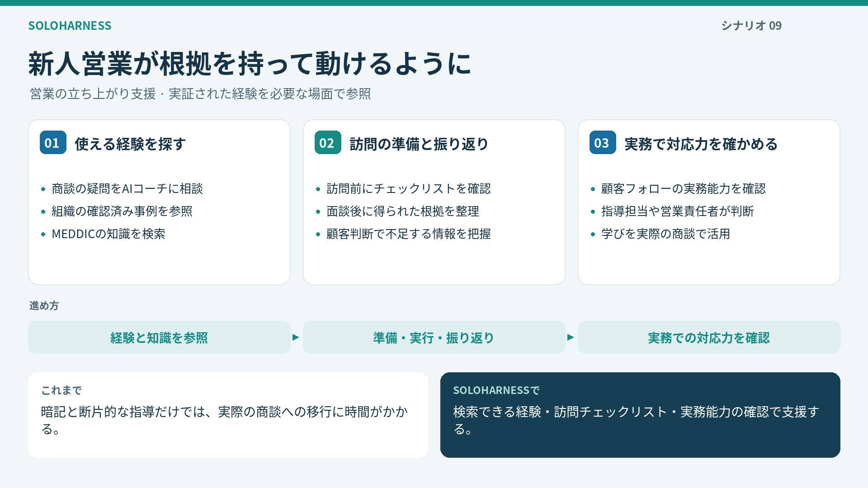This screenshot has width=868, height=488.
Task: Click the シナリオ 09 label
Action: coord(751,26)
